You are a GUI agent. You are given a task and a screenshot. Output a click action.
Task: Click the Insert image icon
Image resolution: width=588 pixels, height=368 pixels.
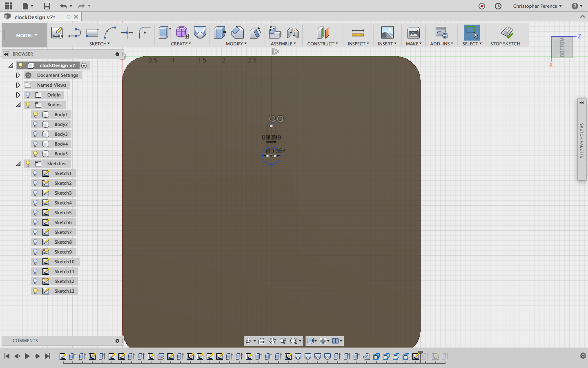point(387,33)
